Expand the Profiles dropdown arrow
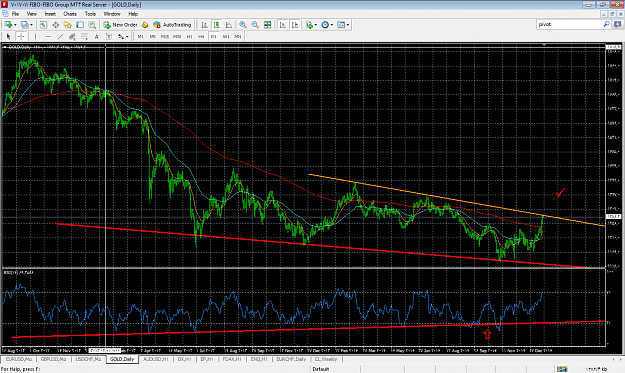625x373 pixels. (x=31, y=25)
